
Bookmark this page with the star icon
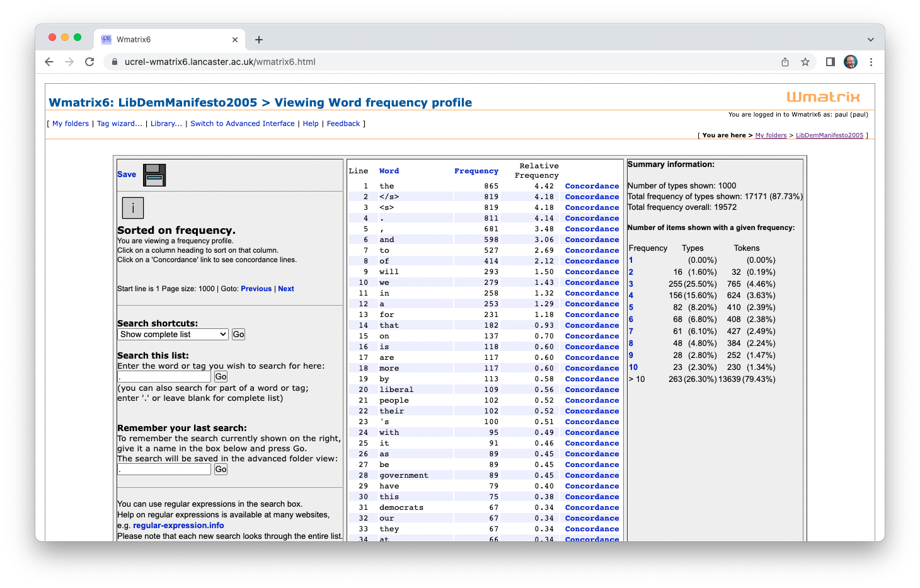(x=805, y=62)
